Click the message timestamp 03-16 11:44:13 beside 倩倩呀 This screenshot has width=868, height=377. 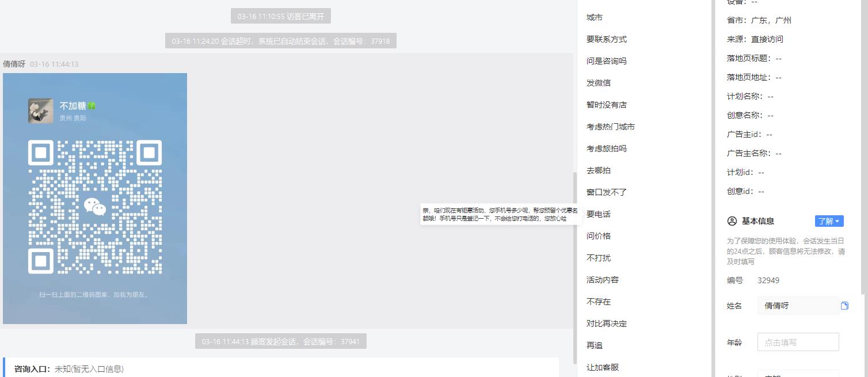(54, 64)
